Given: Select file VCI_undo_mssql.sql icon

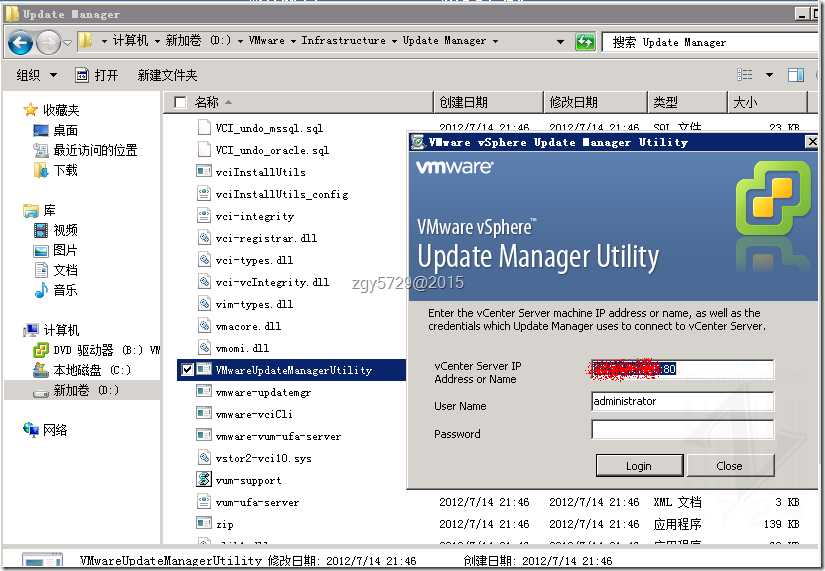Looking at the screenshot, I should point(204,127).
